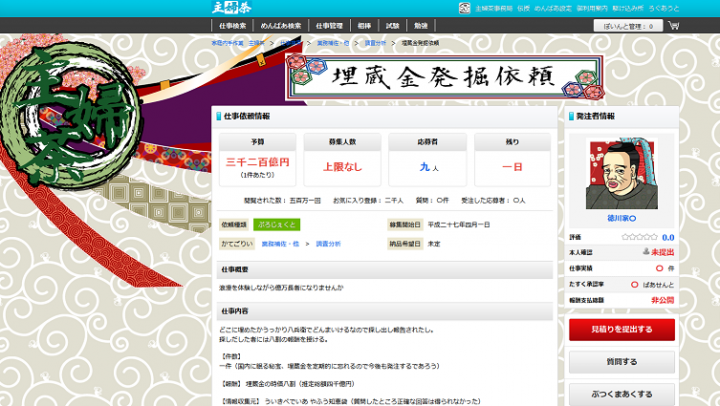Click the ぶつくまあくする button

point(622,394)
